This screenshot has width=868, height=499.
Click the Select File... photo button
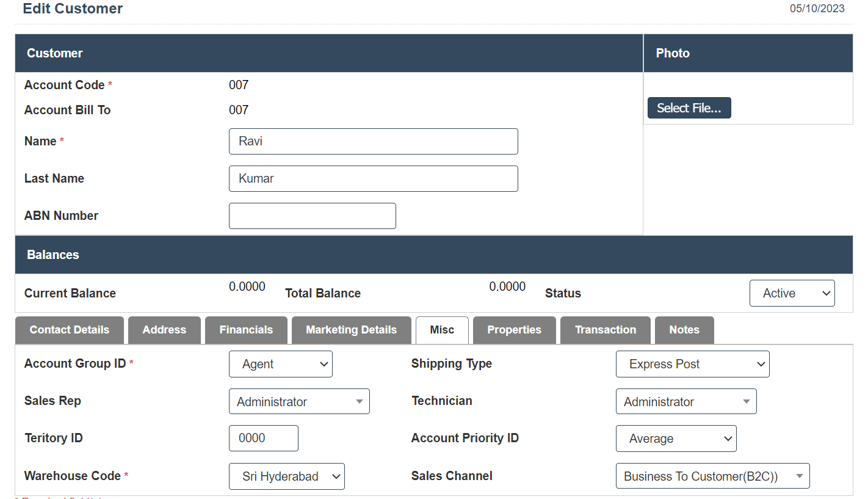point(689,108)
